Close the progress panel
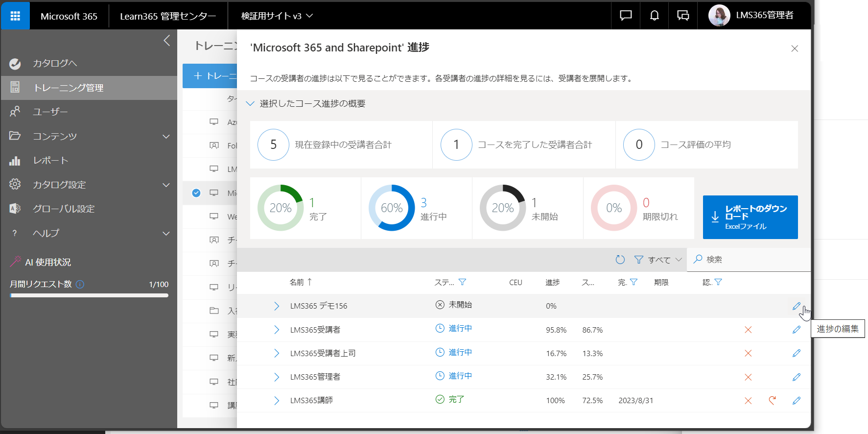 point(795,48)
